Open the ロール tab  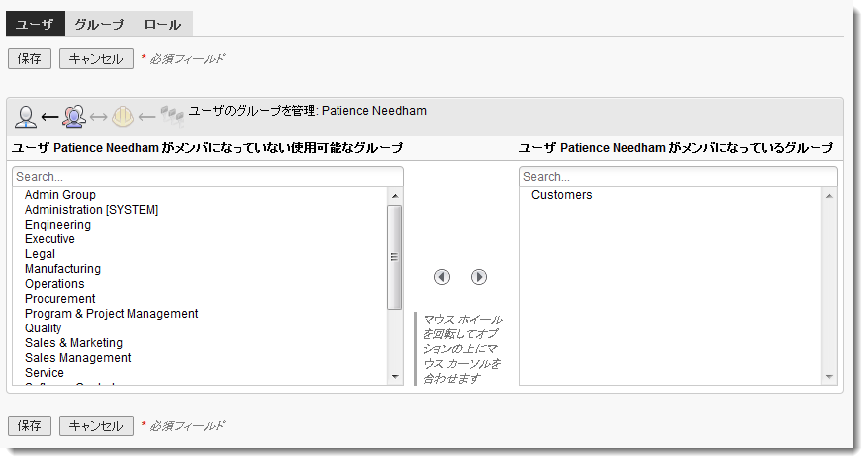(162, 24)
